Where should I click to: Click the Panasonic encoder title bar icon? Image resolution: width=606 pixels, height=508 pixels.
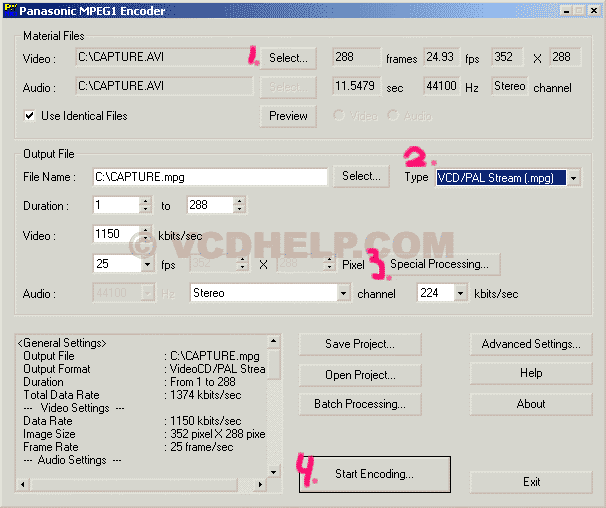11,10
